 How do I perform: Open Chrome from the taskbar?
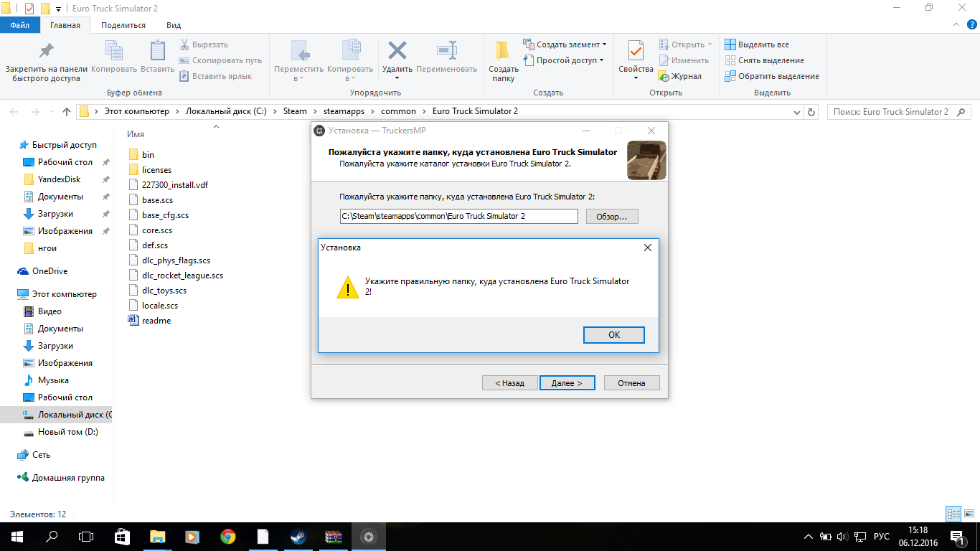228,537
